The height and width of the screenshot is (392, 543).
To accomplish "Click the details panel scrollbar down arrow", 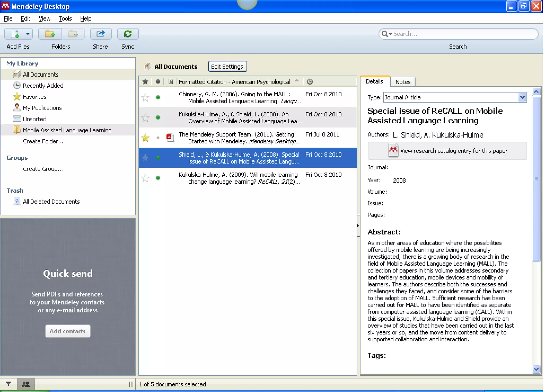I will 536,369.
